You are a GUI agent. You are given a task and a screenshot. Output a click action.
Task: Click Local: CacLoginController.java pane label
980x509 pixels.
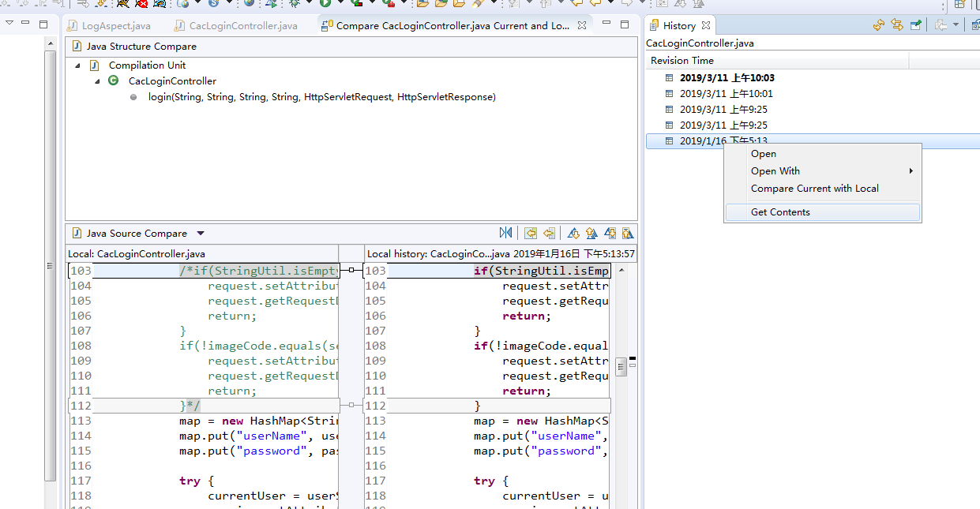point(137,254)
